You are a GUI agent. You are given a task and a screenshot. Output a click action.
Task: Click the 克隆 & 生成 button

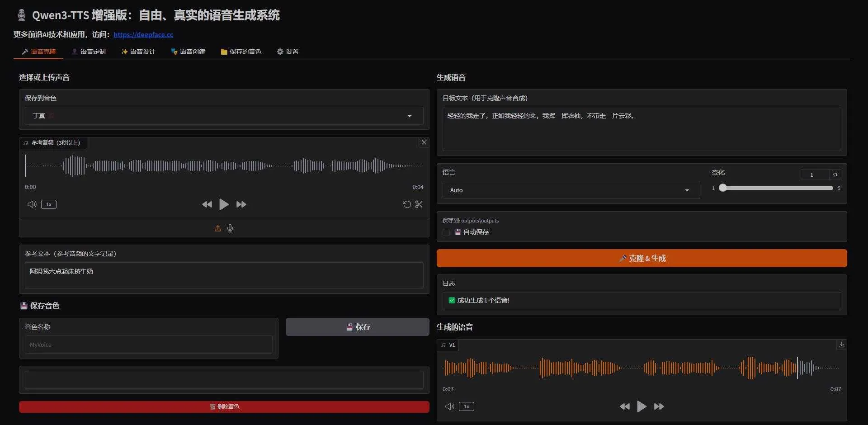coord(642,258)
